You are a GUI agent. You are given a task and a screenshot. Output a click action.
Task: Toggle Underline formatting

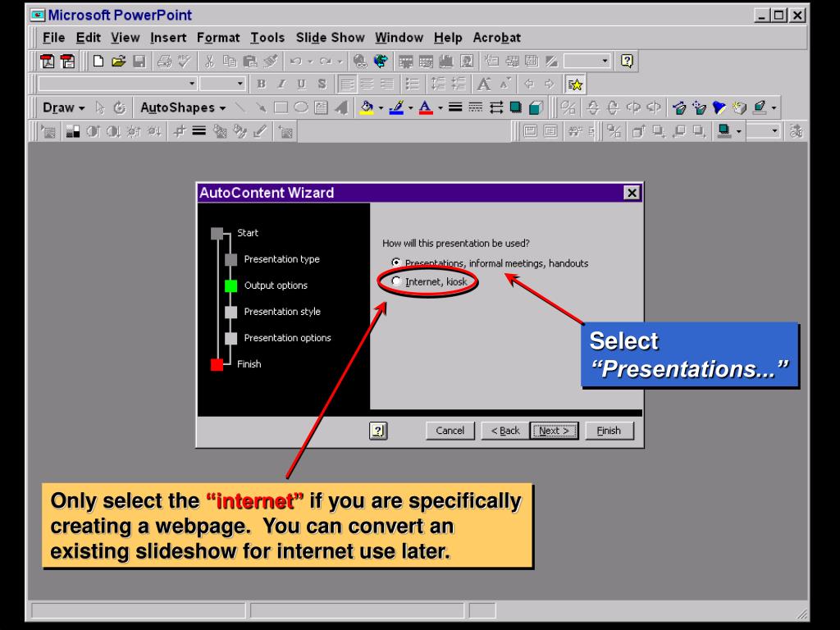(302, 84)
